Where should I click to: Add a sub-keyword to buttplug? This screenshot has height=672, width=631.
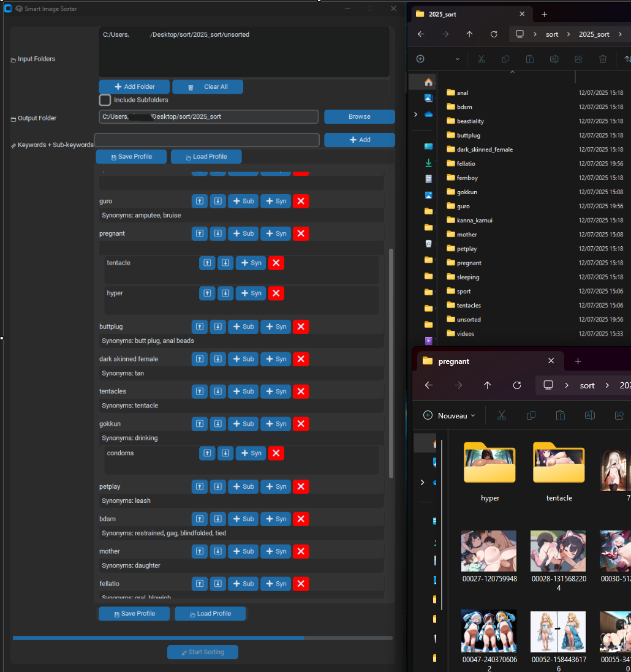click(x=243, y=327)
